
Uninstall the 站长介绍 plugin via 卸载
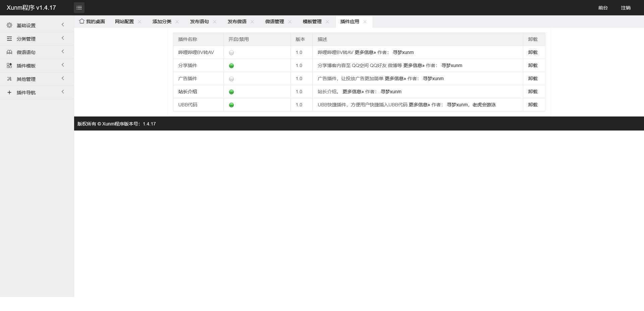(533, 92)
